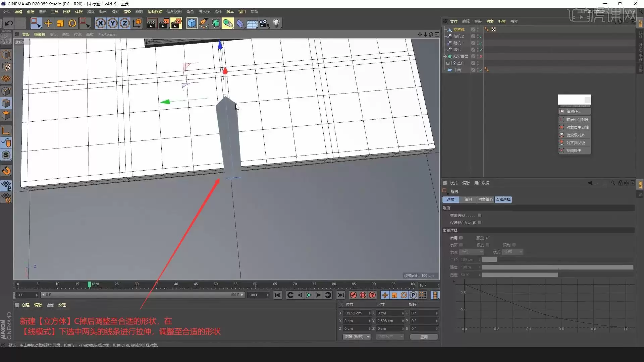Viewport: 644px width, 362px height.
Task: Click the 对象居中到轴 button
Action: tap(575, 127)
